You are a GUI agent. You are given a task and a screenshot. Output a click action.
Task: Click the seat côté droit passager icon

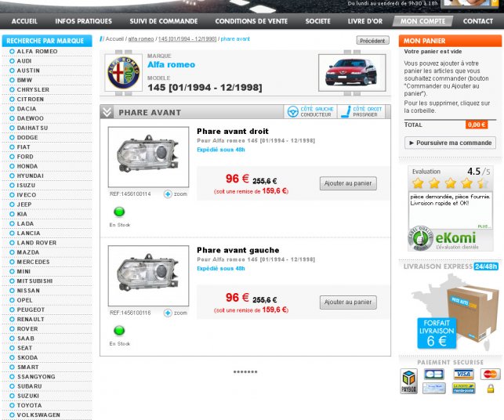346,112
